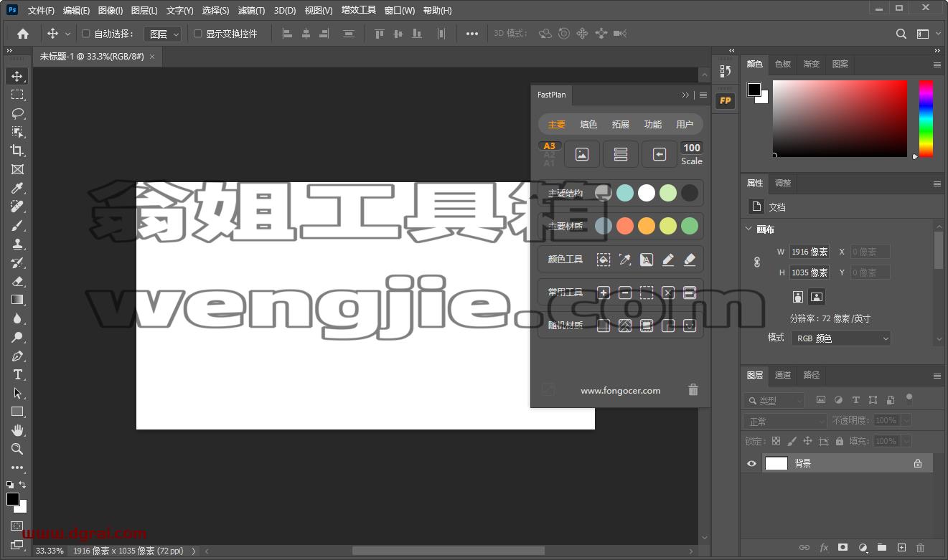Delete layer using Layers panel trash icon
Screen dimensions: 948x560
point(921,548)
